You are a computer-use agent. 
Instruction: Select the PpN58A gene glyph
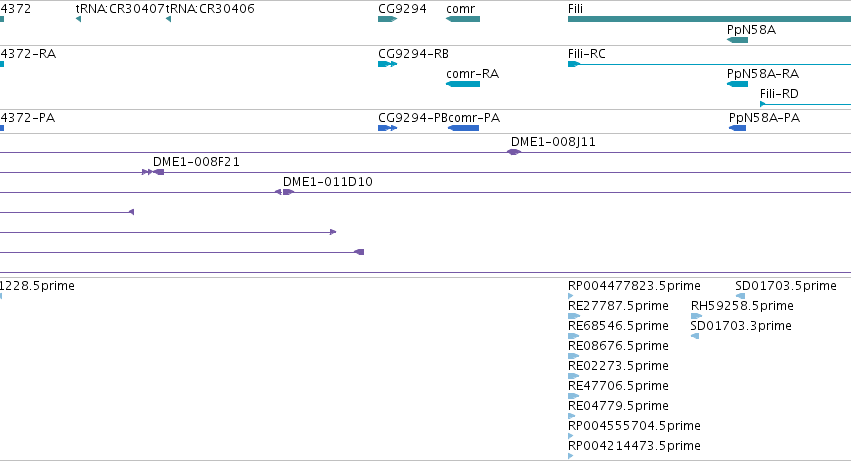(738, 40)
